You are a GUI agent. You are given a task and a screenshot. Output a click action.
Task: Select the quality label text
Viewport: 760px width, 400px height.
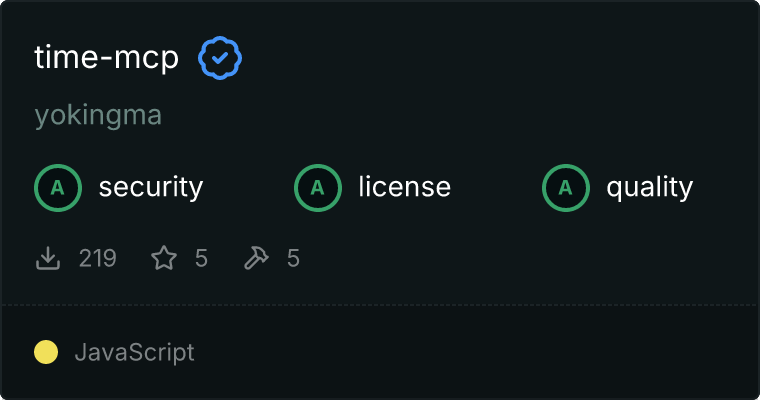[x=649, y=187]
